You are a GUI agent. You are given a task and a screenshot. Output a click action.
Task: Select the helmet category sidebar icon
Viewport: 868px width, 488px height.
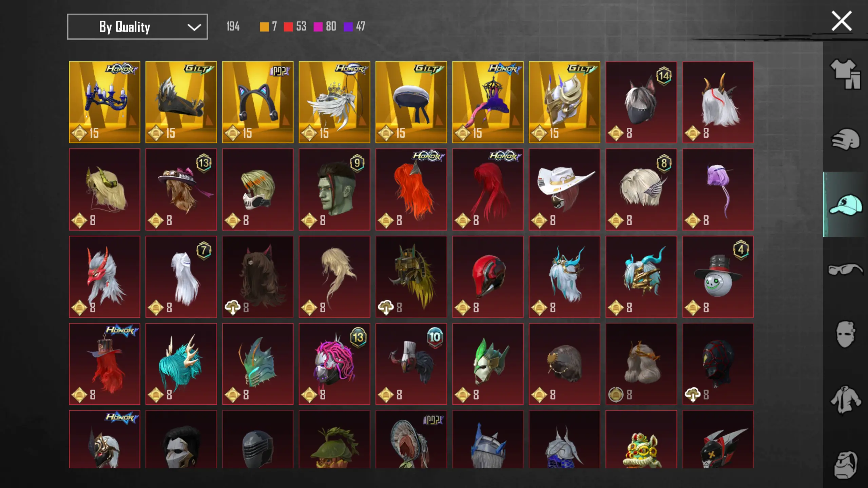click(845, 139)
